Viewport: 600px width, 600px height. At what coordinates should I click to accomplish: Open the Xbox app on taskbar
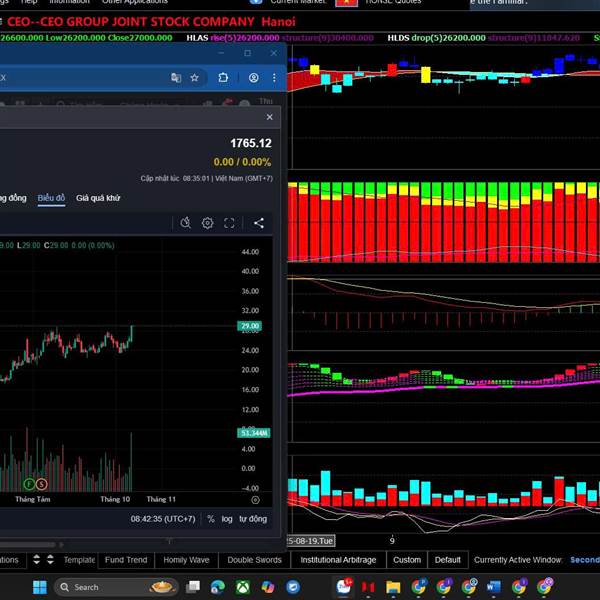[243, 587]
